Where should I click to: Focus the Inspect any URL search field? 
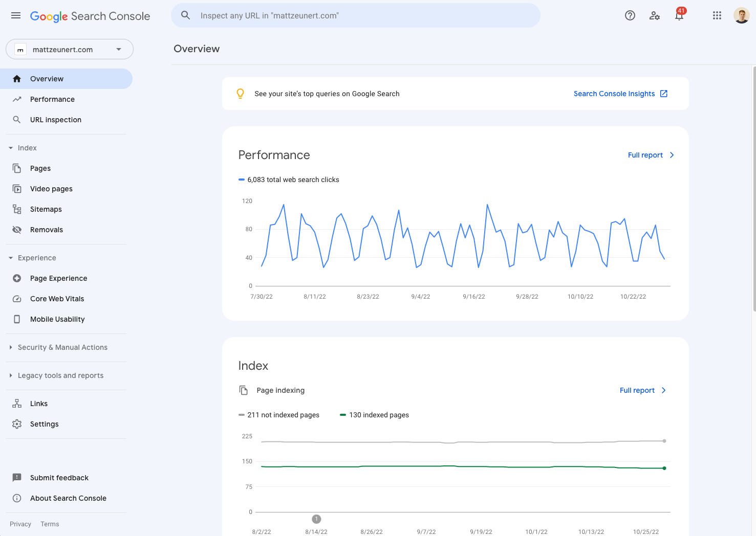(356, 15)
